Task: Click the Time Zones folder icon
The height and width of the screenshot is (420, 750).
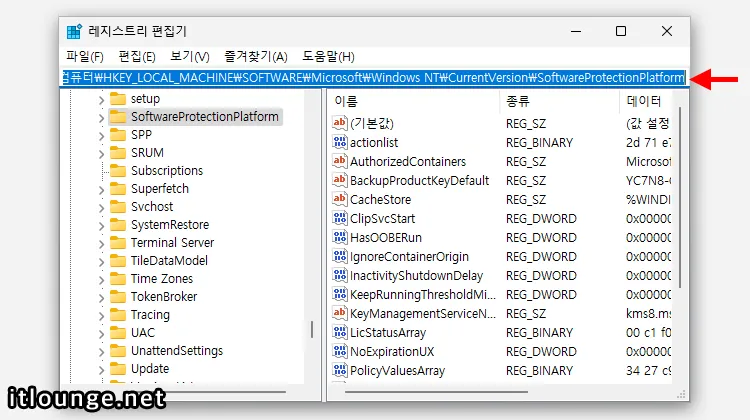Action: point(118,278)
